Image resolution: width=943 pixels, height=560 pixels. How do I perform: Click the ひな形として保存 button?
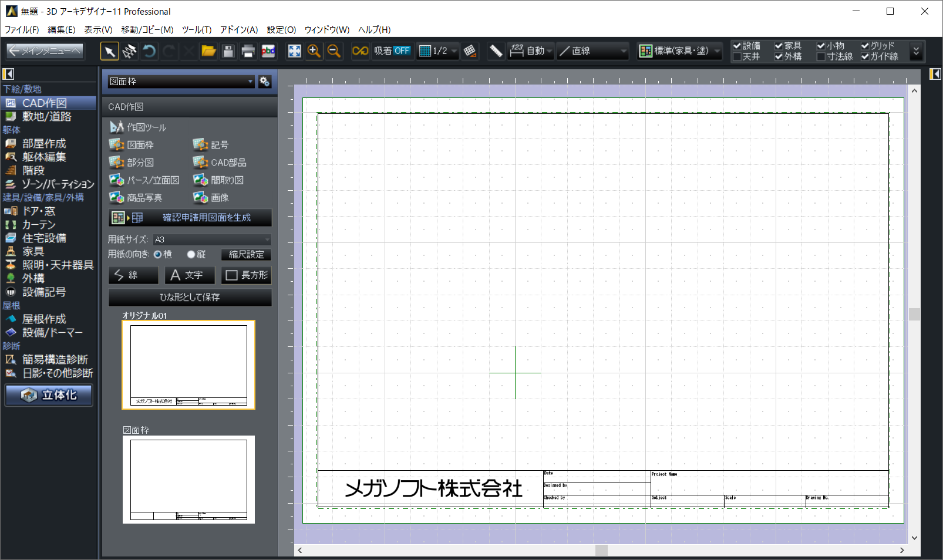tap(190, 298)
